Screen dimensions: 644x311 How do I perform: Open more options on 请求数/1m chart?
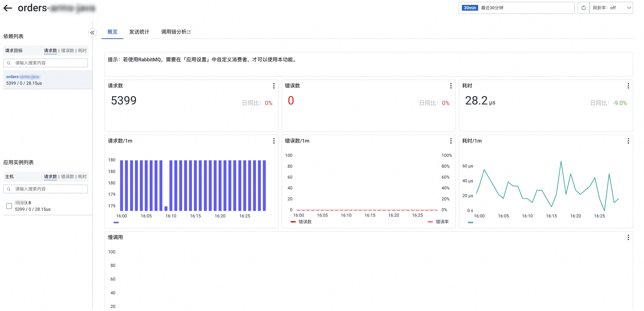click(x=274, y=141)
